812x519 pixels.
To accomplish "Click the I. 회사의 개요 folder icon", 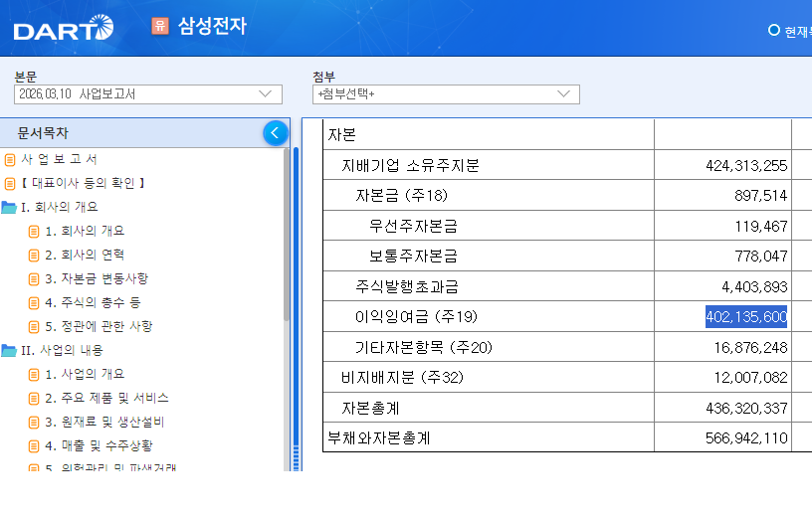I will 9,208.
